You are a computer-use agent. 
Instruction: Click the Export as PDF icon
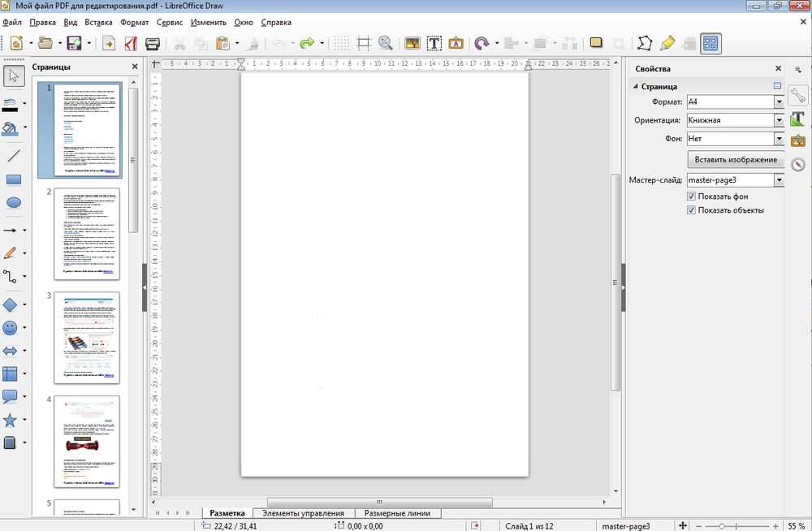pyautogui.click(x=129, y=43)
